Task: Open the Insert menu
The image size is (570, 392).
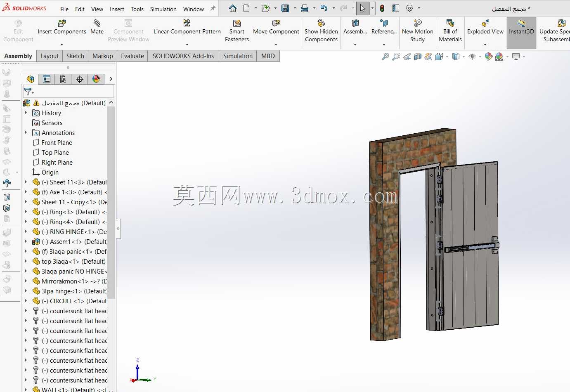Action: [117, 9]
